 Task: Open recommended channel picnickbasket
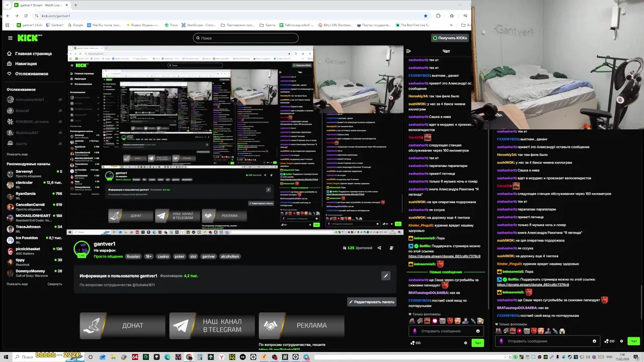click(34, 251)
